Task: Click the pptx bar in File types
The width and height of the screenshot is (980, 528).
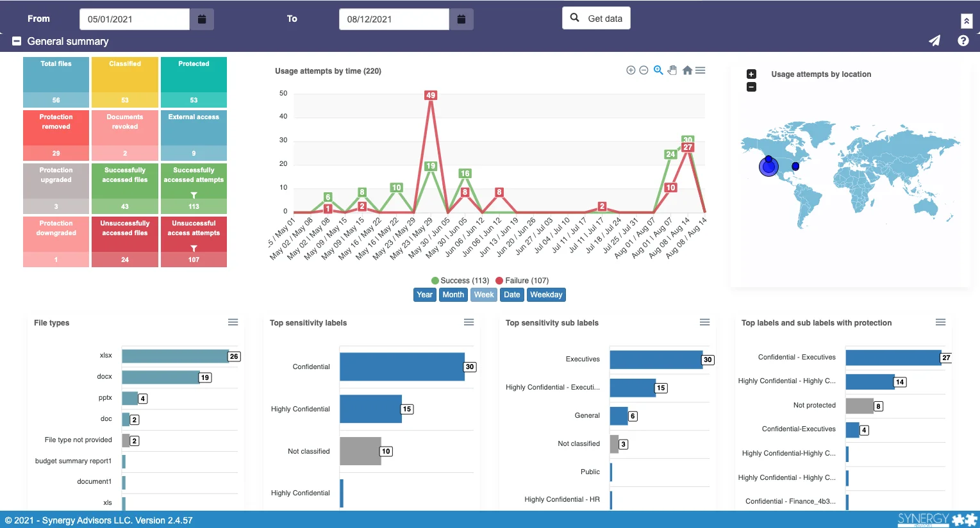Action: pos(130,399)
